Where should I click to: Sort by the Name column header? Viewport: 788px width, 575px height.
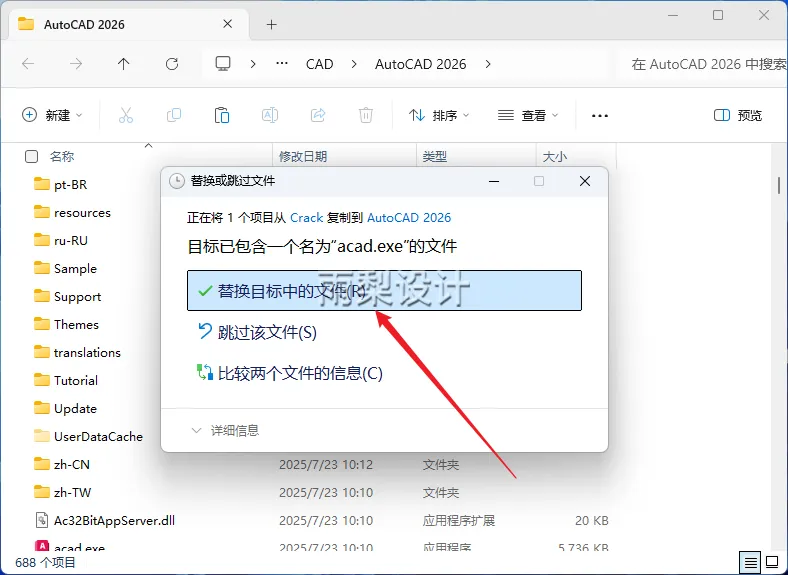pyautogui.click(x=62, y=157)
